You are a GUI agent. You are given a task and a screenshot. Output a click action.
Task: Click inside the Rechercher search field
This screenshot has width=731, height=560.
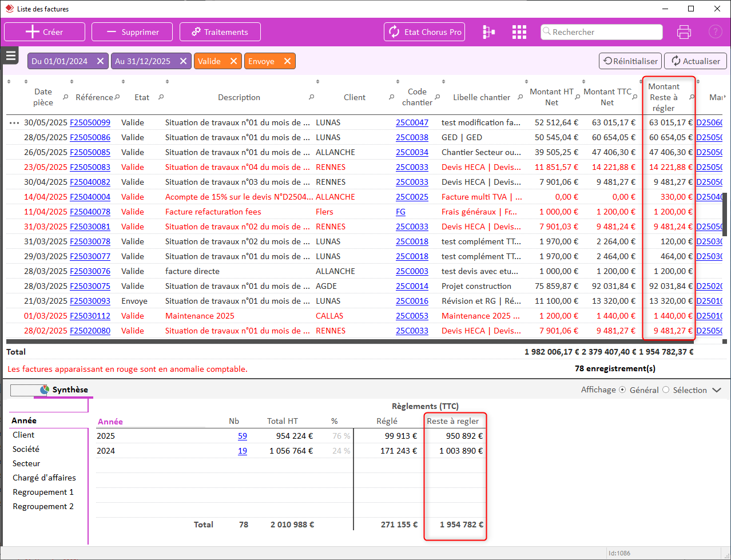click(601, 31)
